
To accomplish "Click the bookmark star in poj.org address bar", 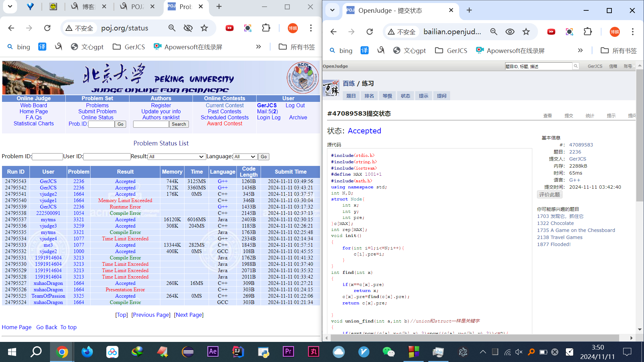I will click(204, 28).
